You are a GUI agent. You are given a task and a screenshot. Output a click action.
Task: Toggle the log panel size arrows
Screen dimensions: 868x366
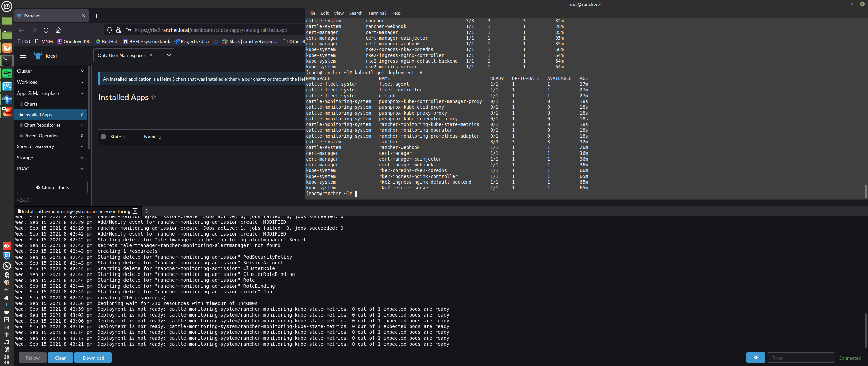pyautogui.click(x=147, y=211)
